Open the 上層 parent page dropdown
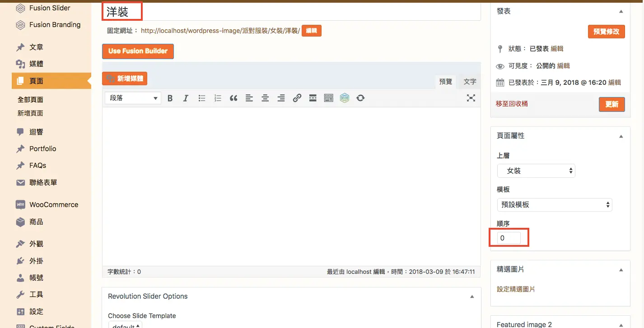The image size is (644, 328). 536,171
